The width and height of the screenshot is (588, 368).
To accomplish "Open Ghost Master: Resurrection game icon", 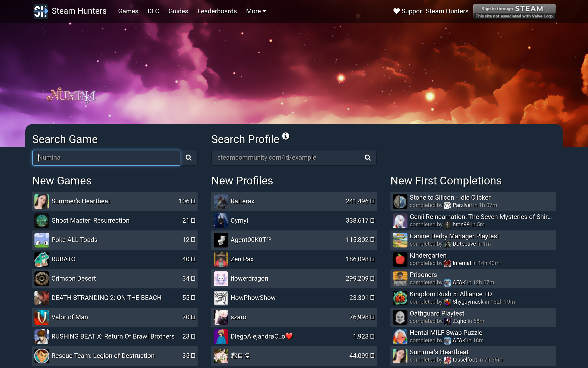I will [42, 221].
